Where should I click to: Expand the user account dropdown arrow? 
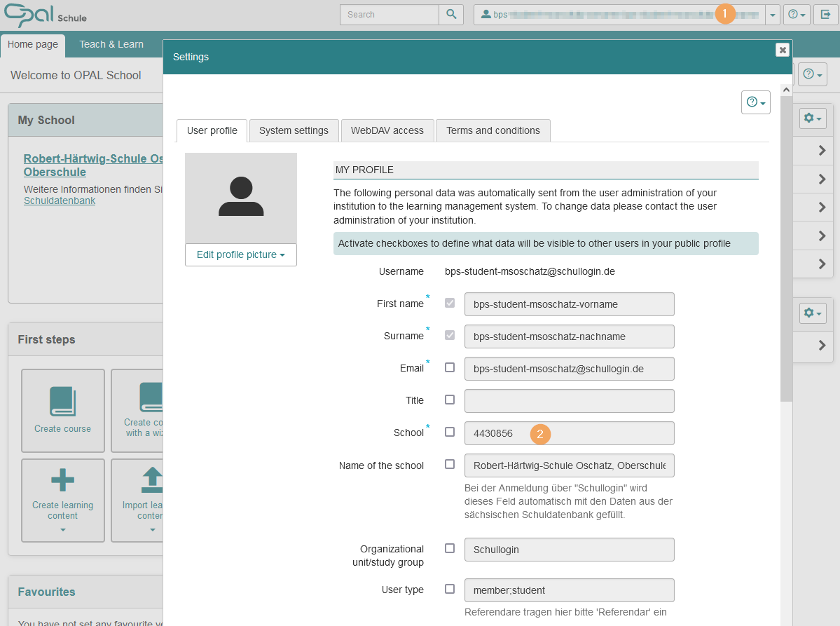[x=772, y=15]
